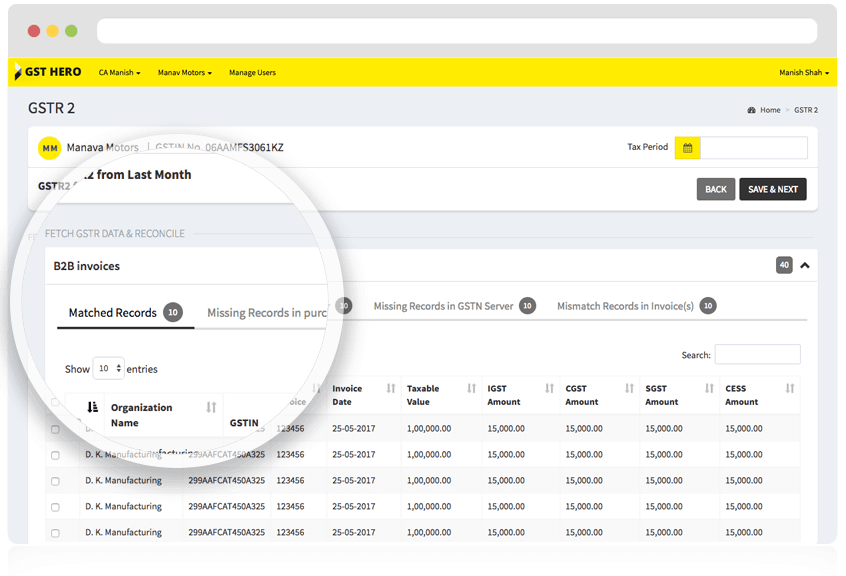This screenshot has height=576, width=846.
Task: Change the Show entries count selector
Action: (108, 368)
